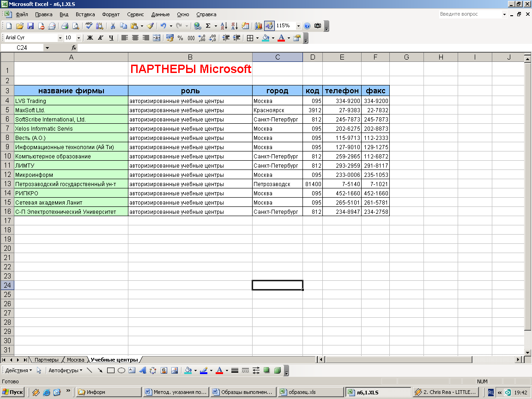Click the Open file folder icon
This screenshot has height=399, width=532.
click(20, 26)
